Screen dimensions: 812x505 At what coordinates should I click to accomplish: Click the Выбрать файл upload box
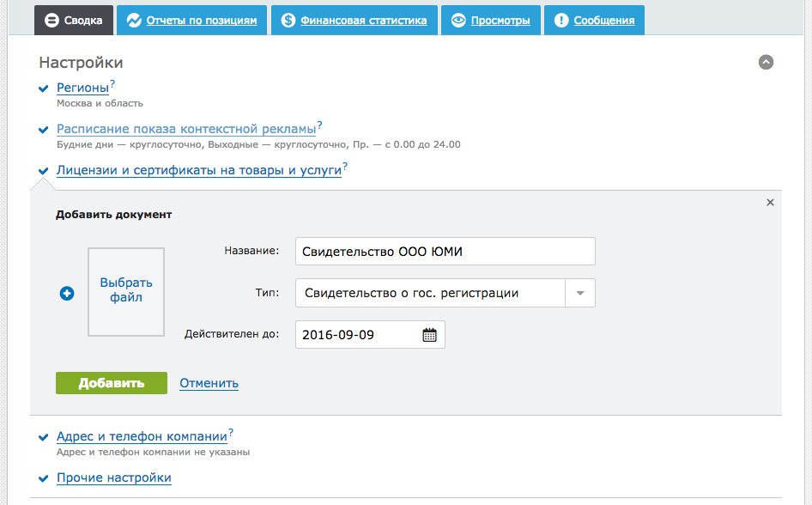(126, 291)
